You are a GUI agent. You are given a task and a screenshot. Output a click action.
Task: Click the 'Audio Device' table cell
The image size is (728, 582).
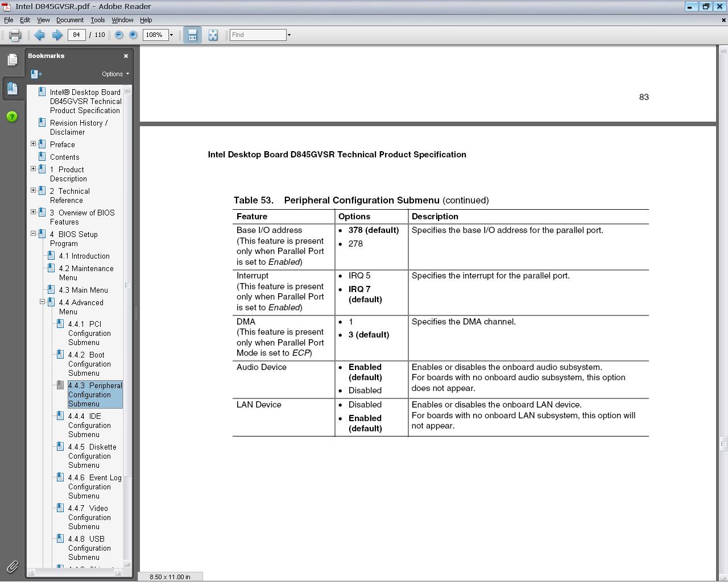283,379
